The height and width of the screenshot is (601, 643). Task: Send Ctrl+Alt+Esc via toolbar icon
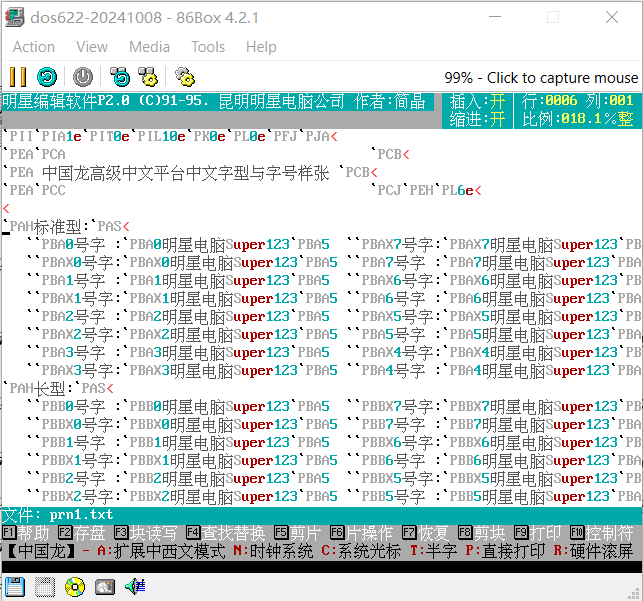click(x=148, y=77)
